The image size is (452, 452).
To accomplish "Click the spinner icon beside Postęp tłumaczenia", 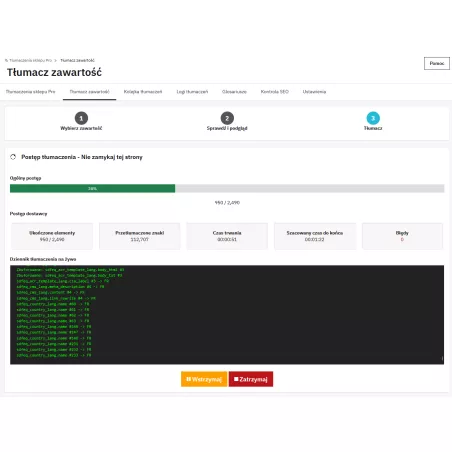I will (x=13, y=157).
